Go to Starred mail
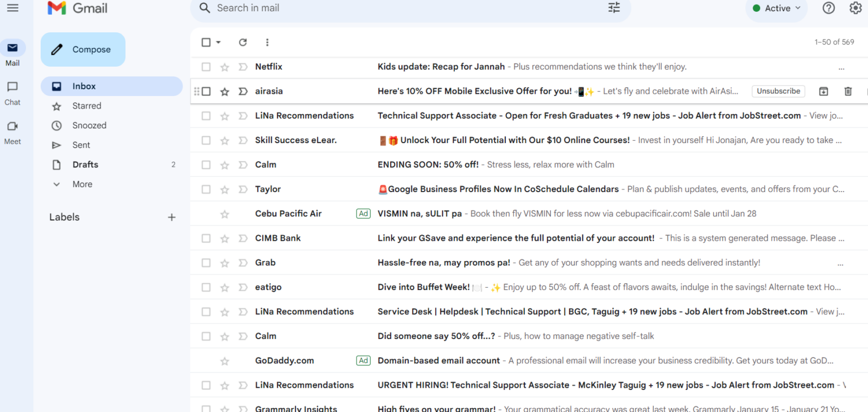 point(86,106)
